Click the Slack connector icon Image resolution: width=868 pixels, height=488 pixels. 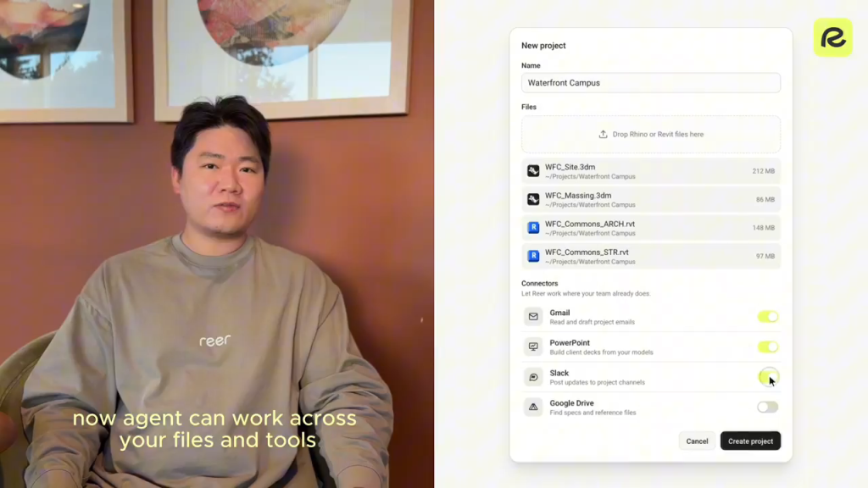(x=533, y=377)
